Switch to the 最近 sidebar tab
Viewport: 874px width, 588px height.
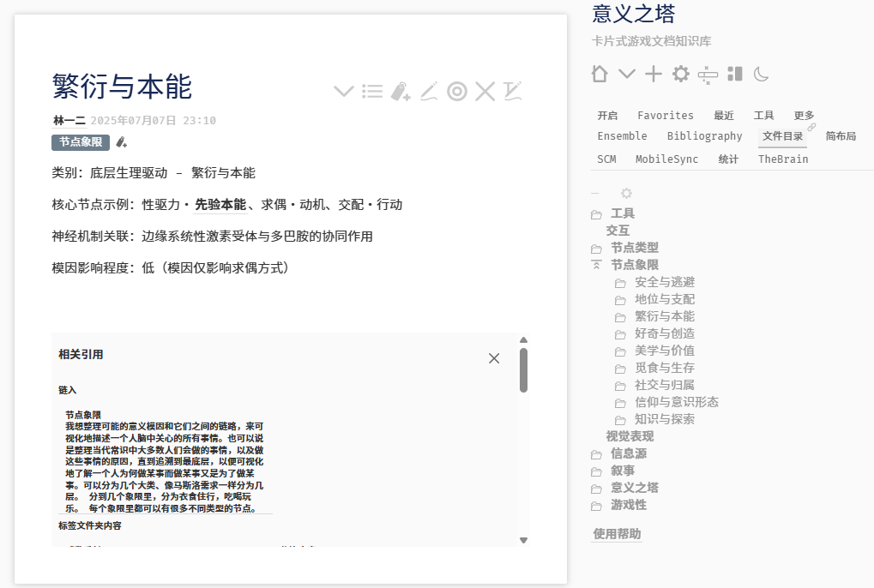tap(724, 115)
